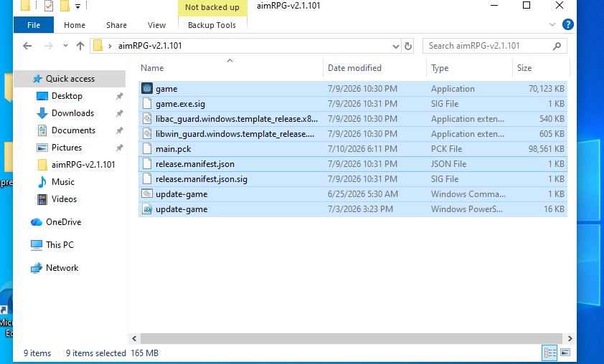Image resolution: width=604 pixels, height=364 pixels.
Task: Unpin Documents using its pin icon
Action: pos(120,130)
